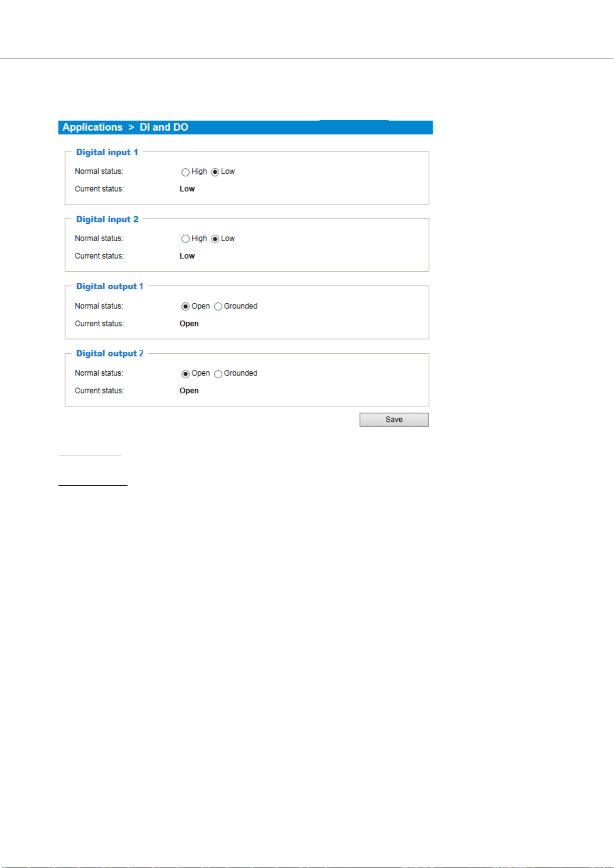This screenshot has height=868, width=614.
Task: Select High for Digital input 1
Action: tap(185, 172)
